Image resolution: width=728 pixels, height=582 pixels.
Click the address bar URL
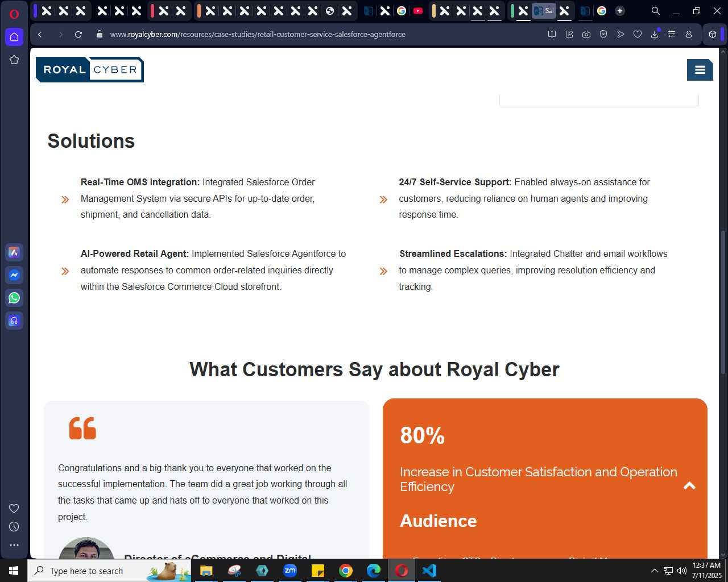coord(258,34)
